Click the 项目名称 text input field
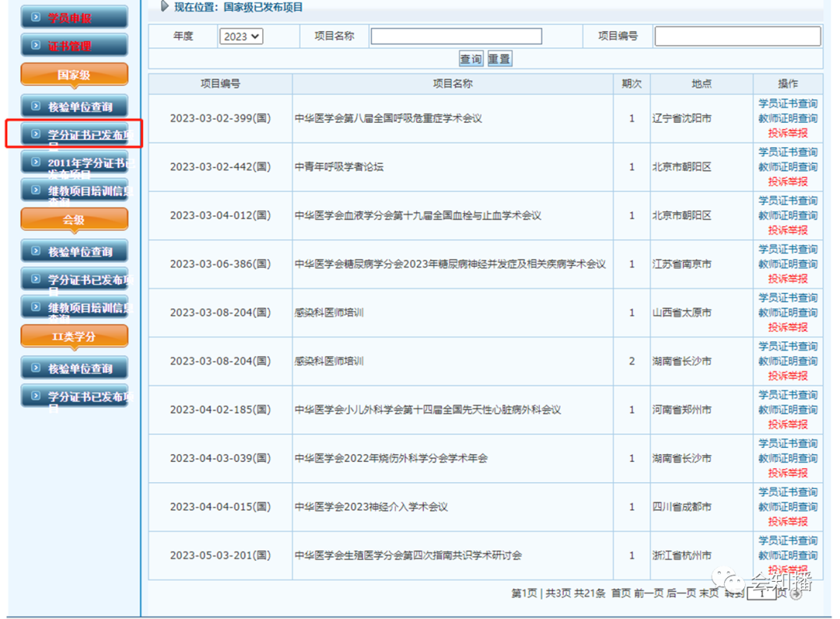The image size is (840, 619). 456,37
